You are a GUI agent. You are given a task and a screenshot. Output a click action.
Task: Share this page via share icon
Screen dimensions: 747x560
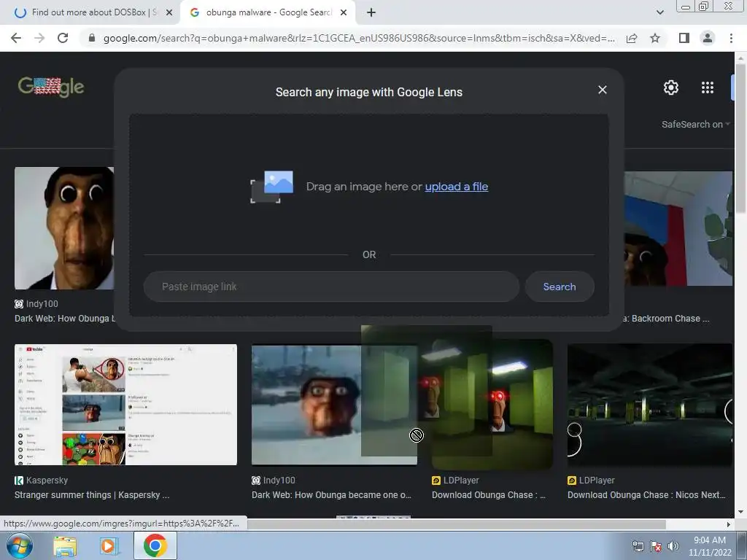(632, 38)
